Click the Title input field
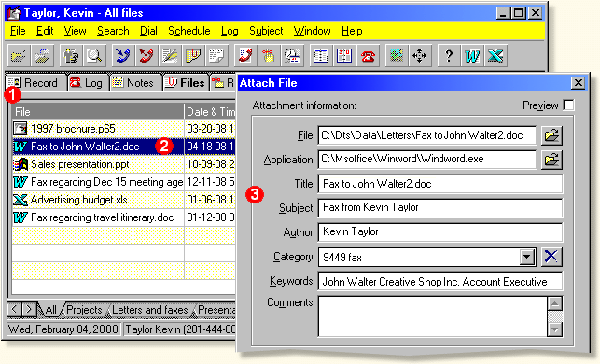Viewport: 600px width, 364px height. 440,184
